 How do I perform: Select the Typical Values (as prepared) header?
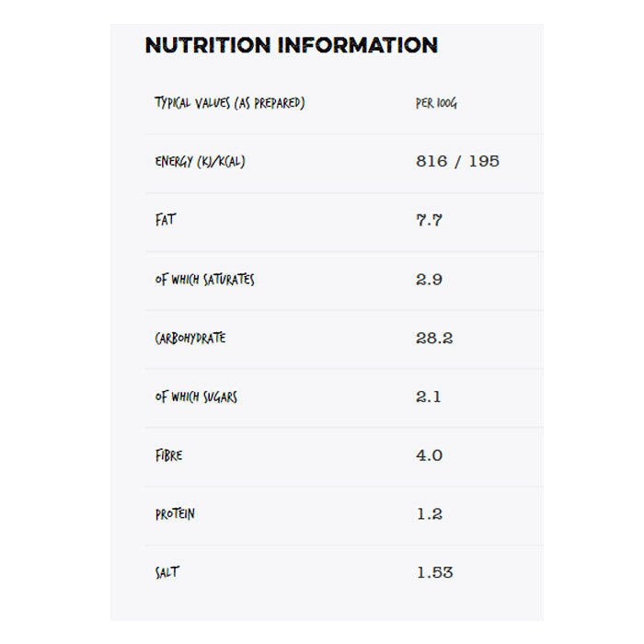tap(229, 103)
